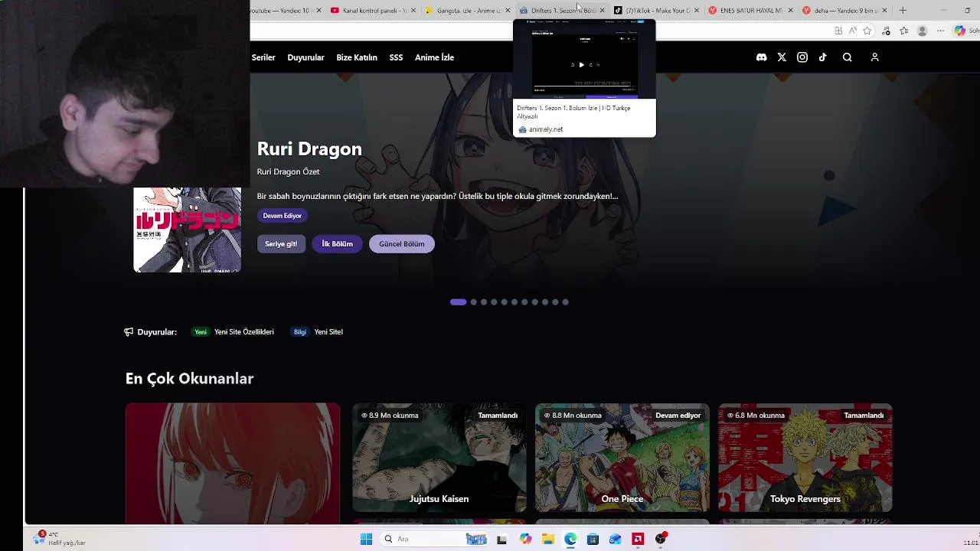Open browser settings three-dot menu
Viewport: 980px width, 551px height.
click(941, 31)
